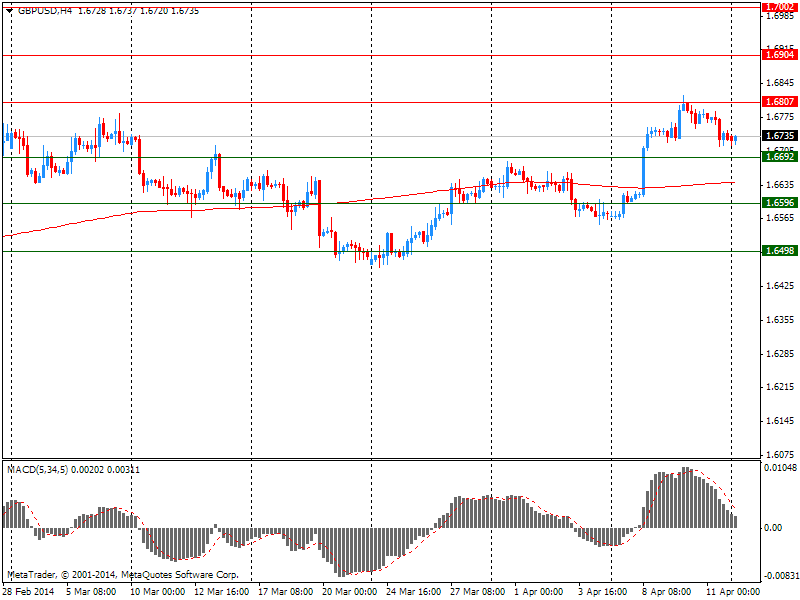The width and height of the screenshot is (800, 600).
Task: Click the 11 Apr 00:00 date label
Action: pyautogui.click(x=731, y=591)
